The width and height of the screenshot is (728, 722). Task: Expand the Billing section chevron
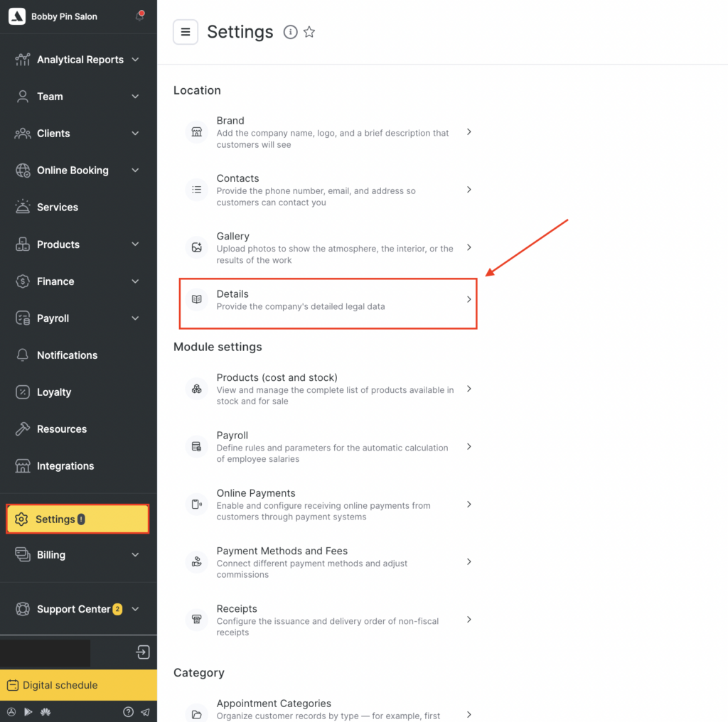(135, 555)
